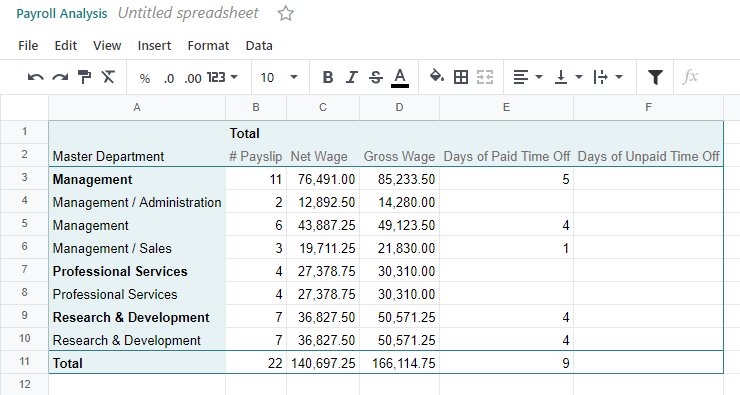Select column B header
740x395 pixels.
(x=256, y=108)
